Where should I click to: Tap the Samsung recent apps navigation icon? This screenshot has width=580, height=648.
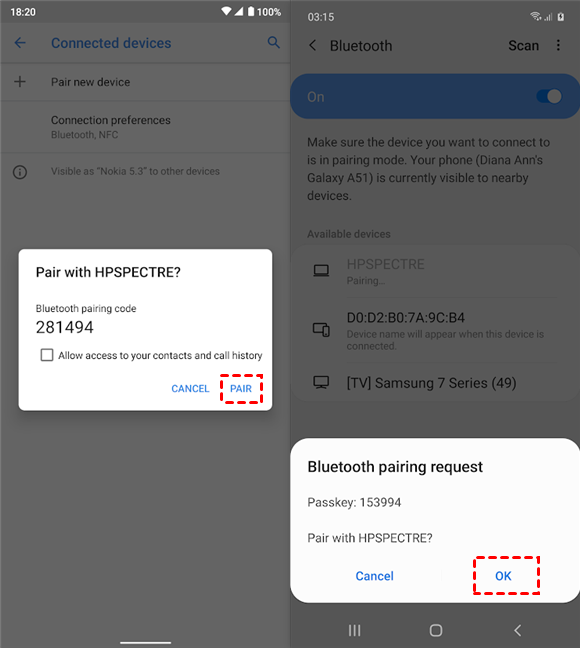click(x=354, y=630)
